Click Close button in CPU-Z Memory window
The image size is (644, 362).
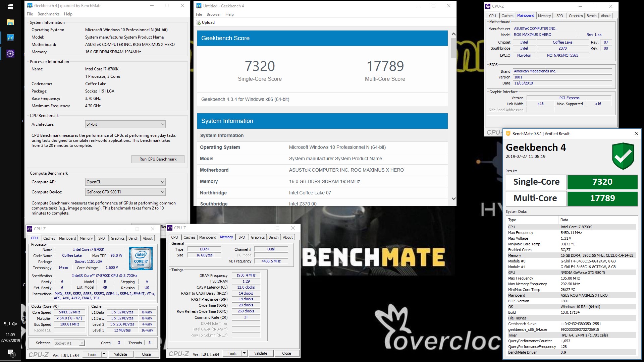pyautogui.click(x=286, y=353)
